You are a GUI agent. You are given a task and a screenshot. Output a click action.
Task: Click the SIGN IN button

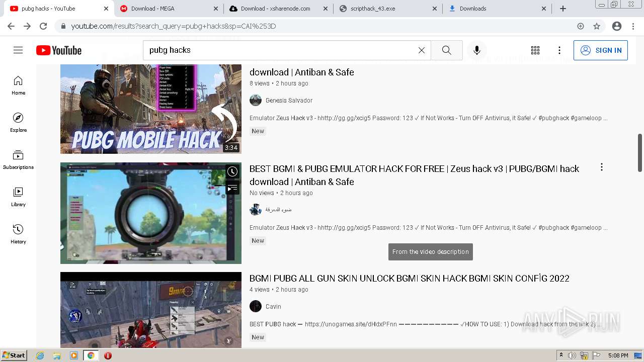601,50
